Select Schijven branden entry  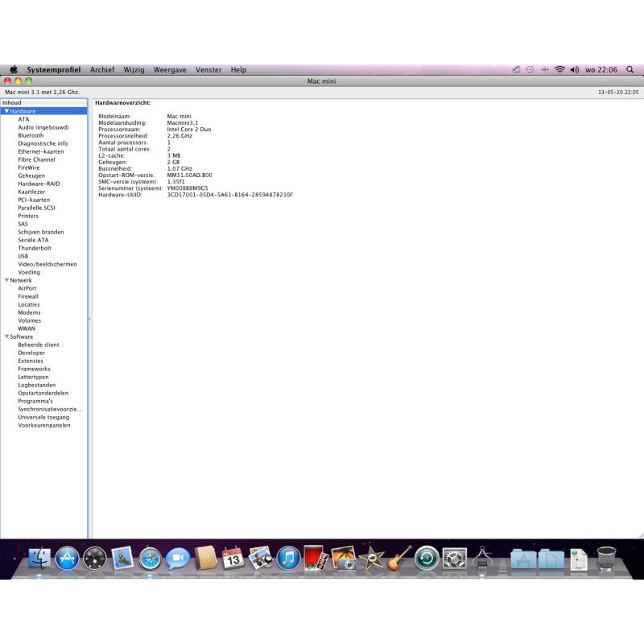pos(41,232)
